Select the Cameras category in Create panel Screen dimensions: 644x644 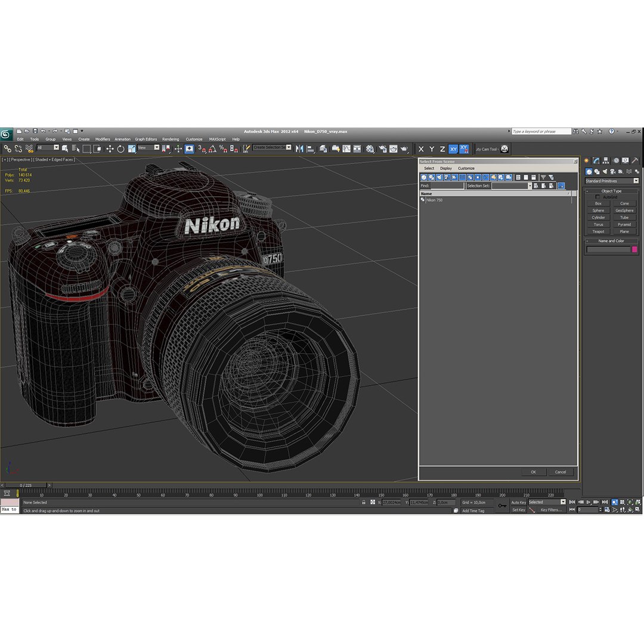tap(613, 172)
